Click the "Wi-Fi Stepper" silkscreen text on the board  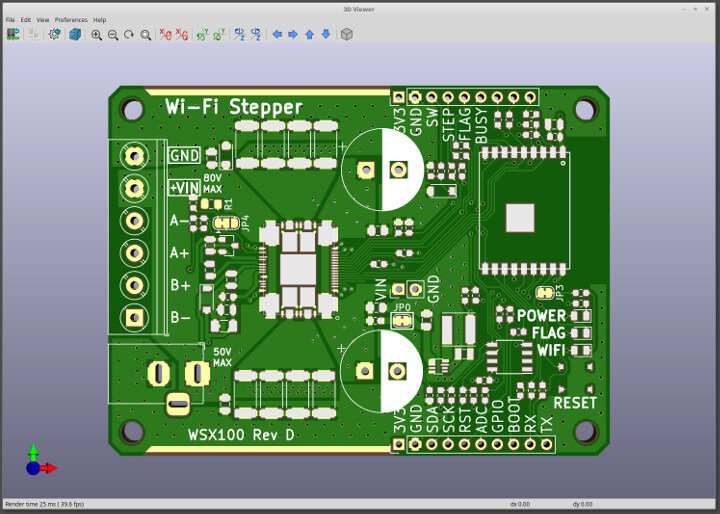click(234, 107)
